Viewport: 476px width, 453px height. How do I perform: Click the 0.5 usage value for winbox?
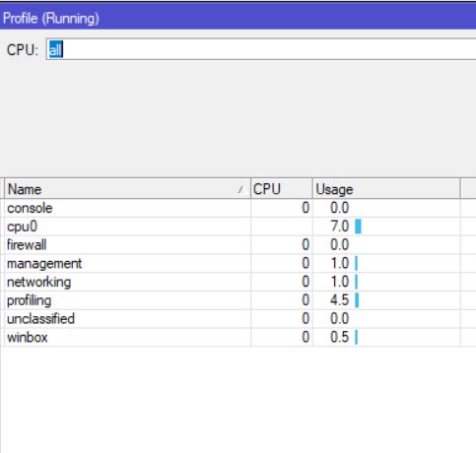pyautogui.click(x=340, y=337)
